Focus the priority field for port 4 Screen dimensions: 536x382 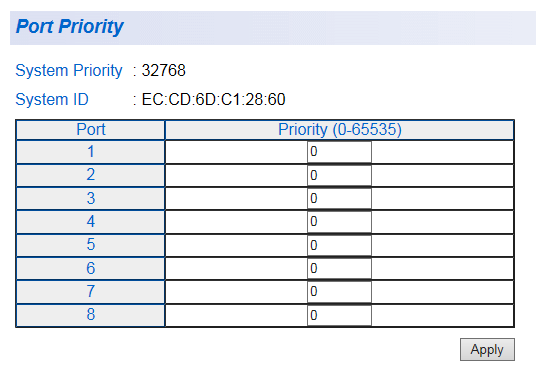point(339,222)
